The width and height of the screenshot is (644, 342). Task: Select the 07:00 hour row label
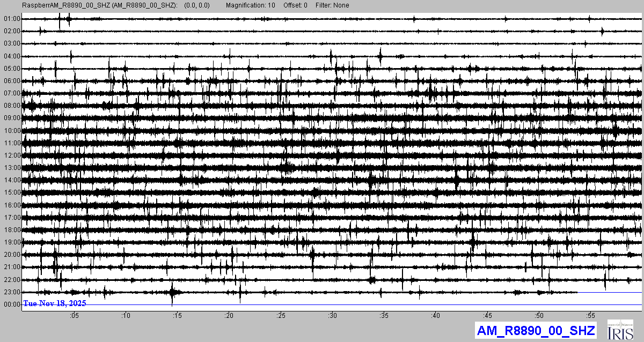click(x=11, y=93)
